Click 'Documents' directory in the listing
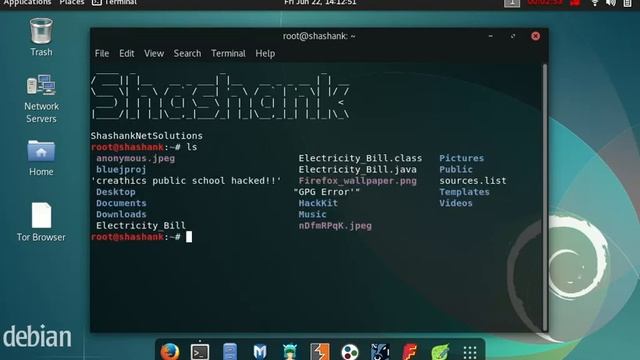The image size is (640, 360). pyautogui.click(x=121, y=203)
